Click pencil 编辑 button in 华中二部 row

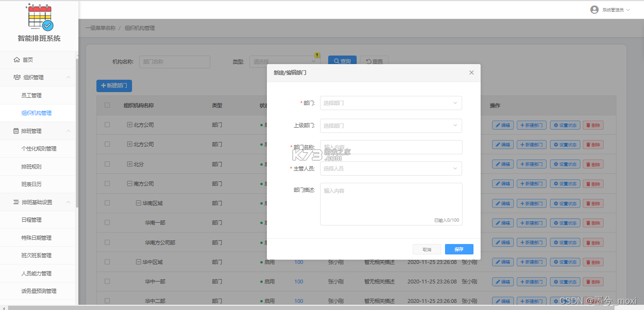coord(502,301)
